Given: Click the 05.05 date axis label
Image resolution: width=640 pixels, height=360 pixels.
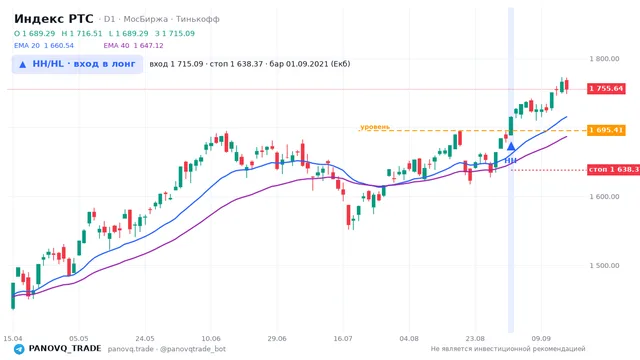Looking at the screenshot, I should pyautogui.click(x=79, y=339).
